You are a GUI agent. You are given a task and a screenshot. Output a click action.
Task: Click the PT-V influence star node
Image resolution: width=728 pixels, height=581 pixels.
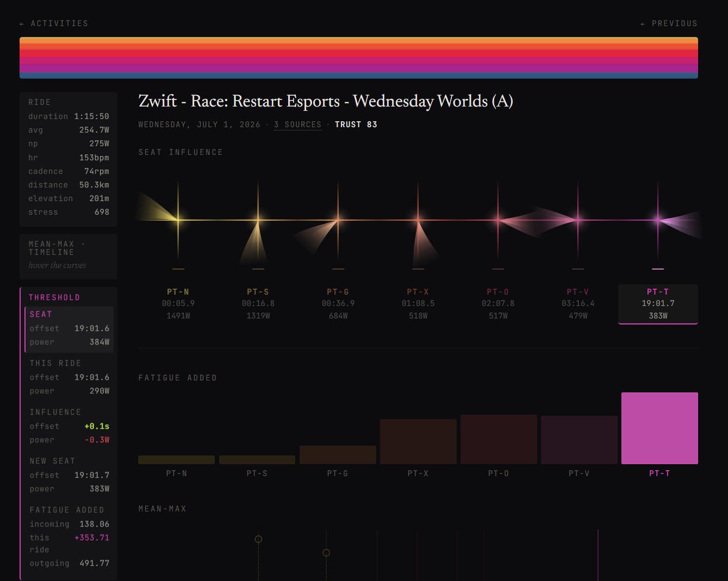coord(578,220)
